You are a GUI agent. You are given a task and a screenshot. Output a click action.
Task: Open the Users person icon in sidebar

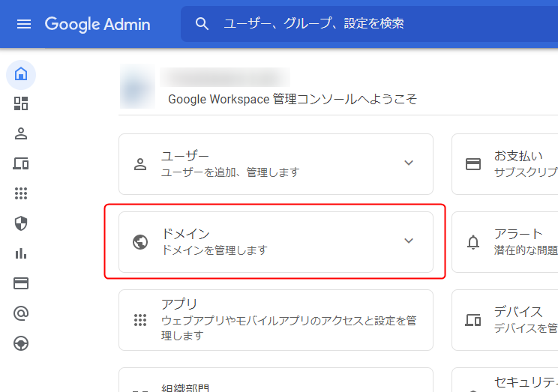(x=21, y=133)
